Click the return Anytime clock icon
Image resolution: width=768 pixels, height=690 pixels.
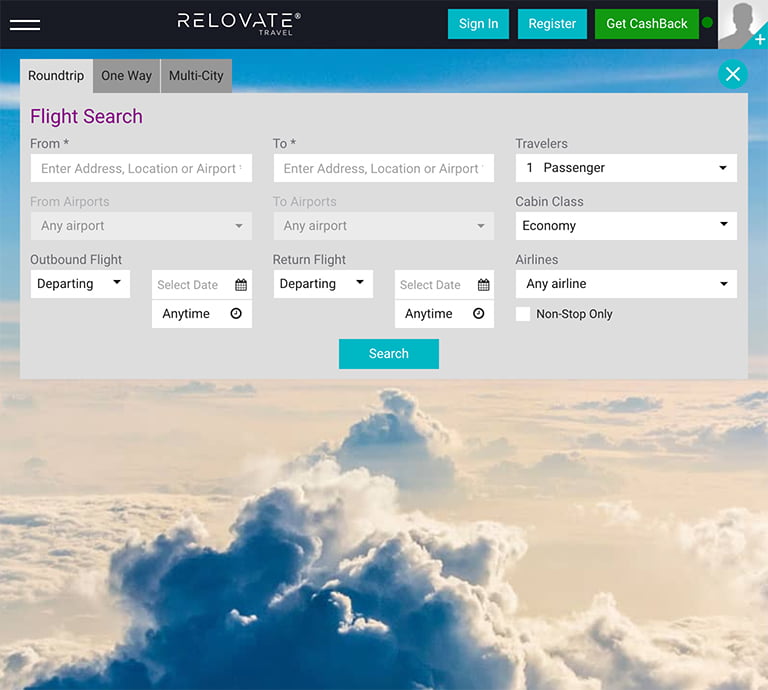tap(479, 313)
